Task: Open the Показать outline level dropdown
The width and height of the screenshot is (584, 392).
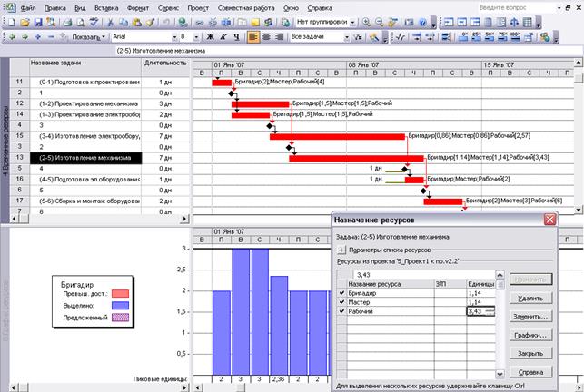Action: click(x=89, y=37)
